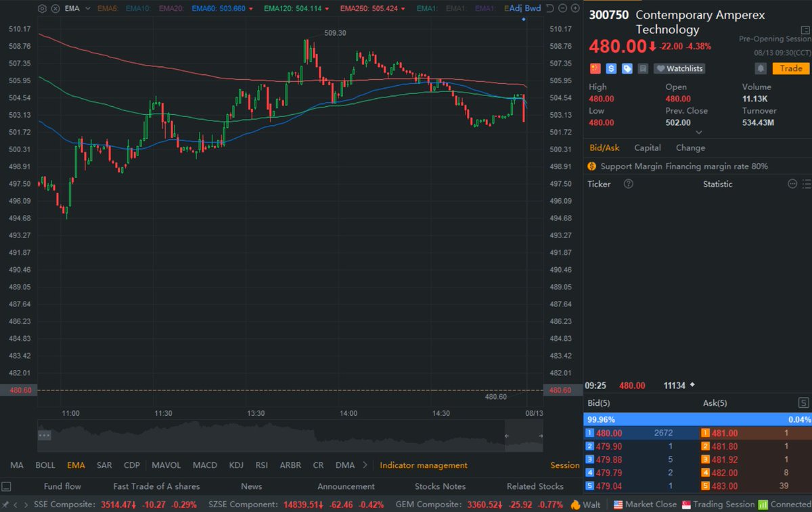This screenshot has width=812, height=512.
Task: Open Indicator management
Action: coord(424,465)
